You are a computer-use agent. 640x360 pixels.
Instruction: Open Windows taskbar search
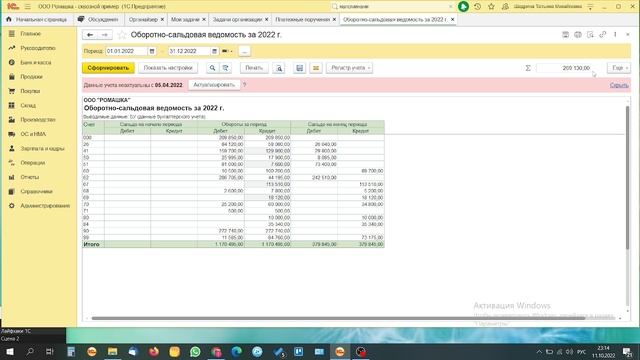[x=30, y=351]
